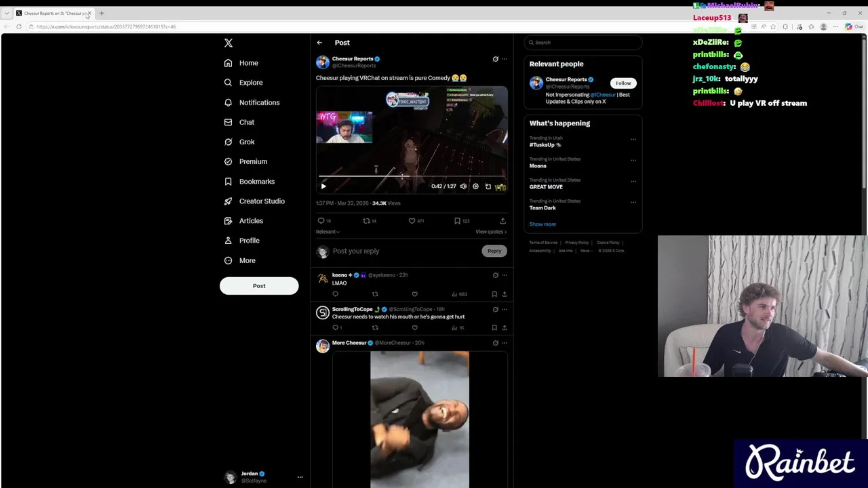This screenshot has width=868, height=488.
Task: Open options for Moana trend
Action: (633, 161)
